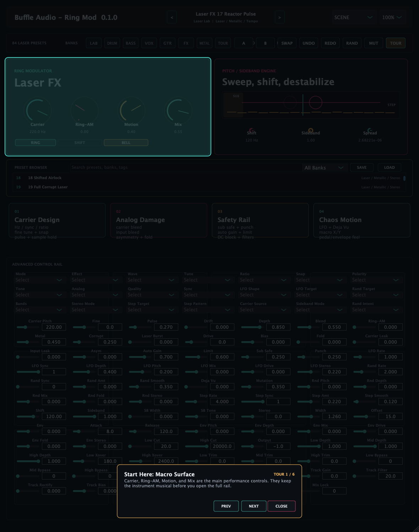Select preset 18 Shifted Airlock
The image size is (419, 532).
coord(208,178)
